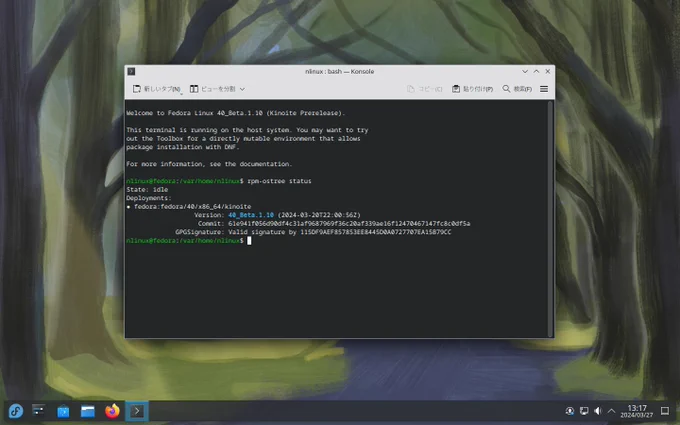Click the greyed-out Copy toolbar button
This screenshot has height=425, width=680.
425,89
